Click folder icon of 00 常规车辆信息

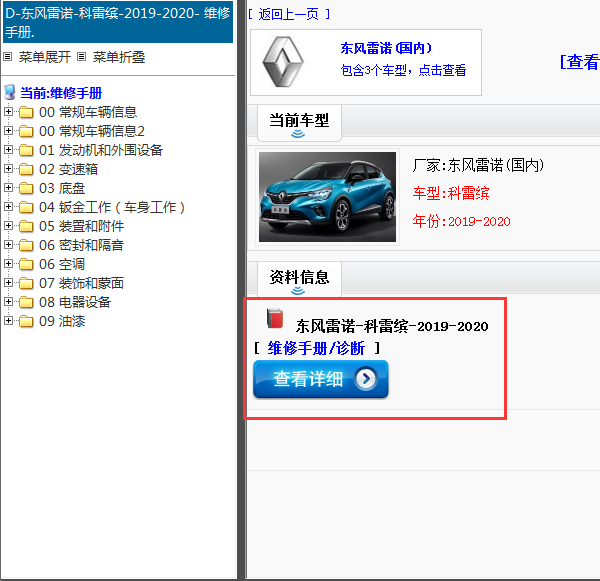coord(26,112)
